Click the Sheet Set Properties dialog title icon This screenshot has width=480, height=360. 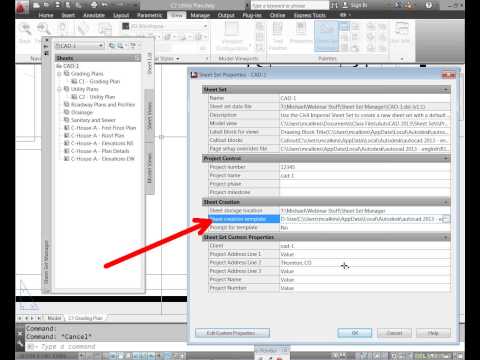tap(194, 75)
